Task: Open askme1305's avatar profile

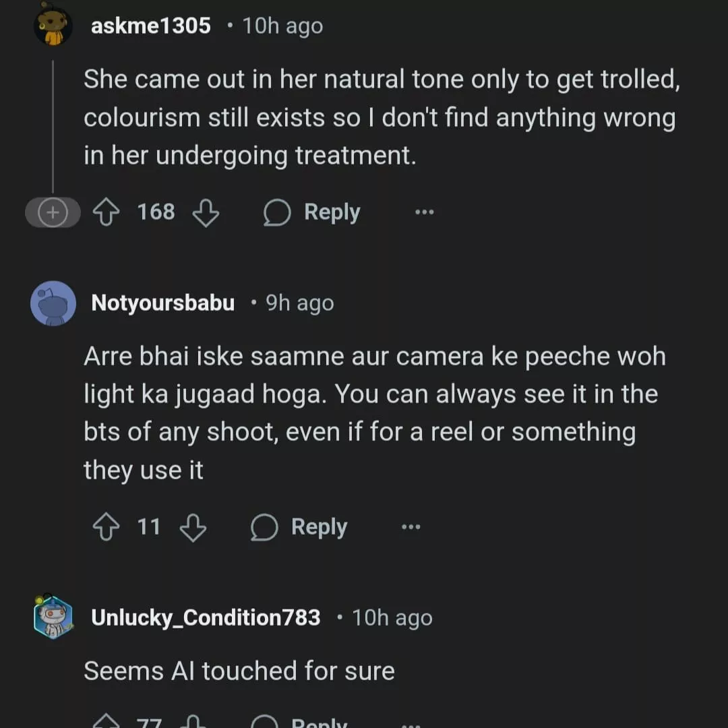Action: pyautogui.click(x=53, y=26)
